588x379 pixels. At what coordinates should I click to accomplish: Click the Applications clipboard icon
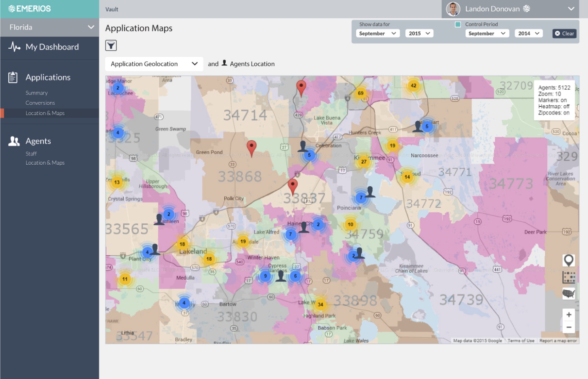coord(13,77)
